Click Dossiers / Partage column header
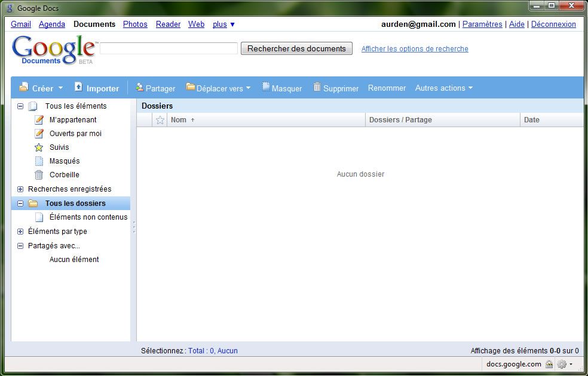588x376 pixels. coord(400,120)
